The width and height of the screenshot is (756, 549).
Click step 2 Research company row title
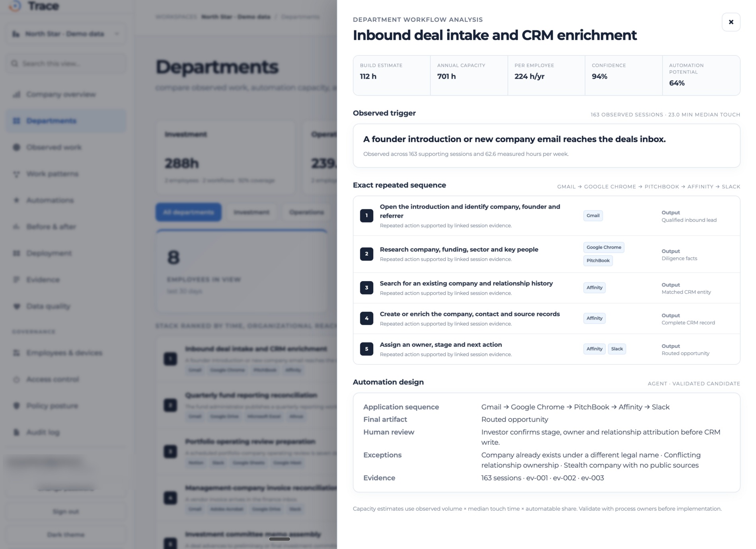(x=459, y=249)
